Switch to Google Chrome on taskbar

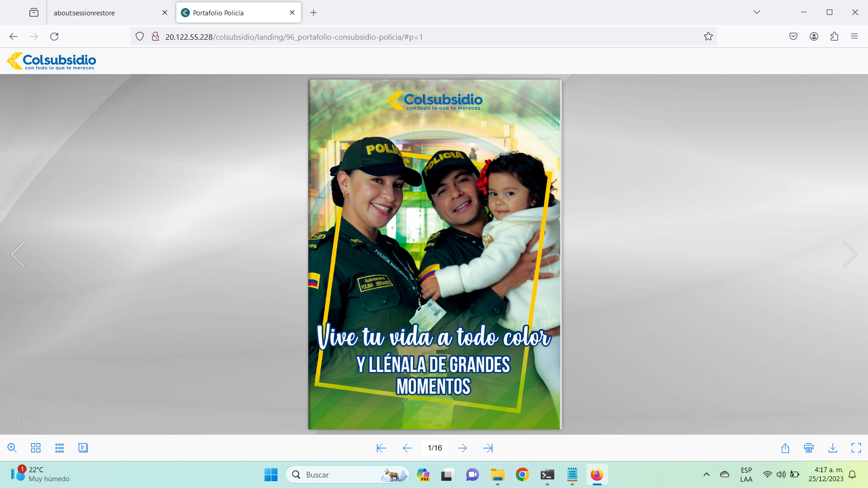522,475
